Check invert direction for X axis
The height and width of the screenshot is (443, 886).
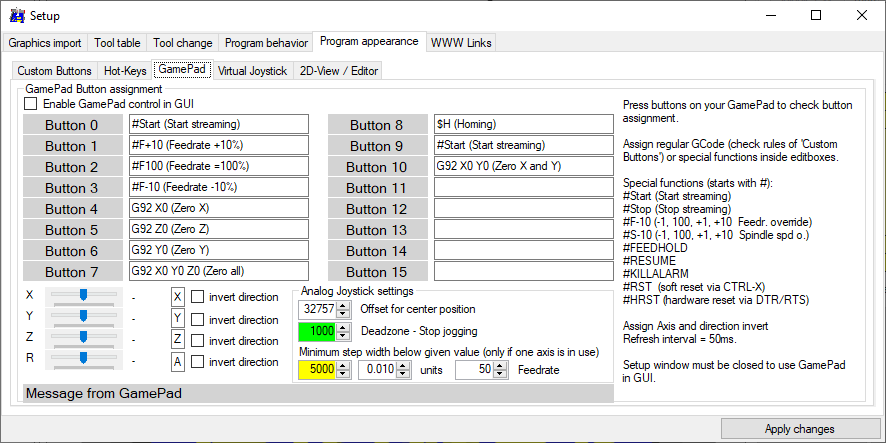[x=198, y=297]
